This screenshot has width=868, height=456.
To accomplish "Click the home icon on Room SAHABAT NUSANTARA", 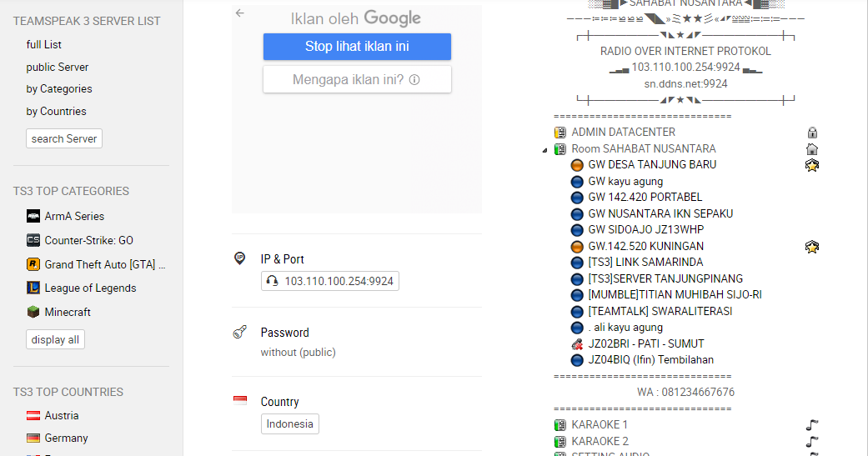I will [812, 149].
